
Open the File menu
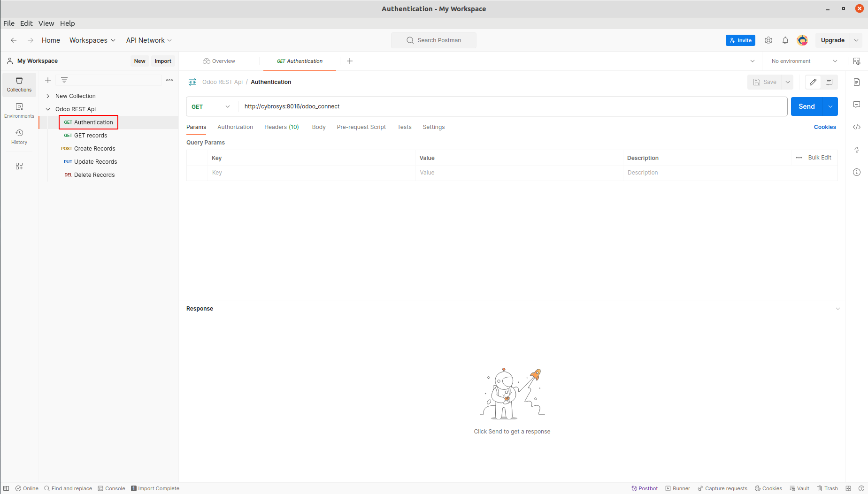click(x=9, y=23)
